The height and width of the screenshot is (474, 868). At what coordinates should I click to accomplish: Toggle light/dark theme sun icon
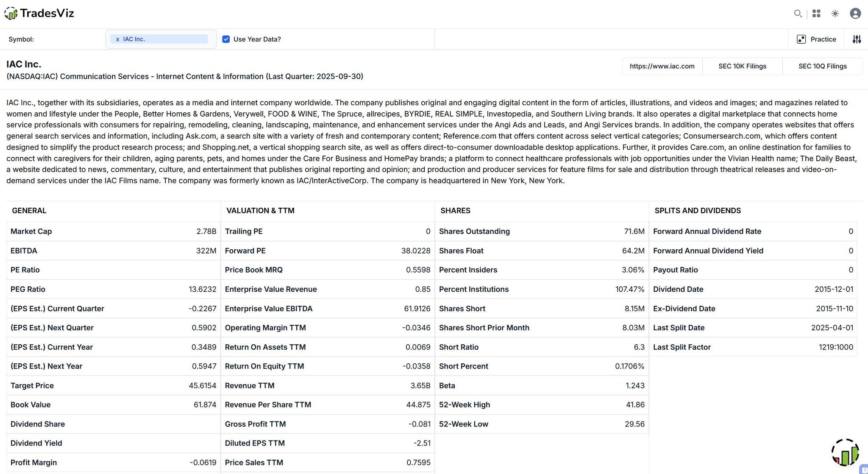(835, 14)
